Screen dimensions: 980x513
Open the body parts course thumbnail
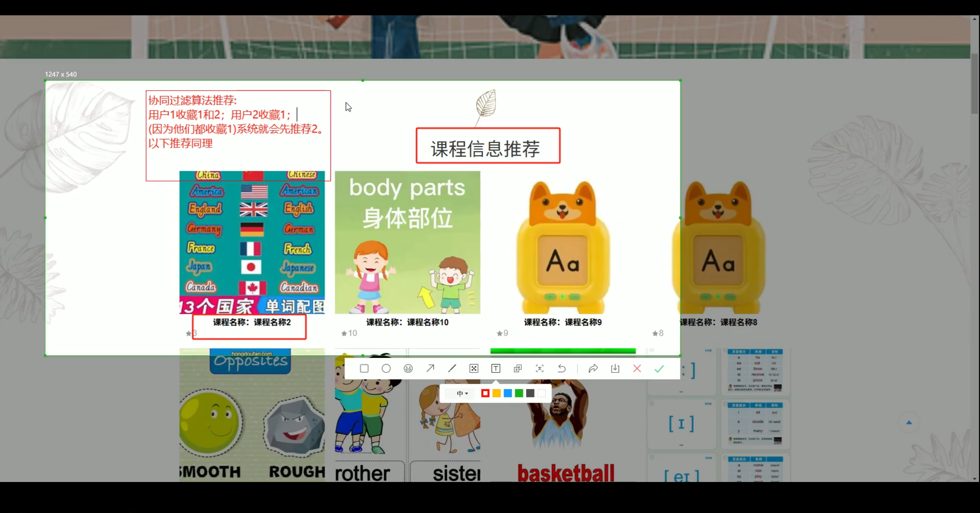pos(407,242)
